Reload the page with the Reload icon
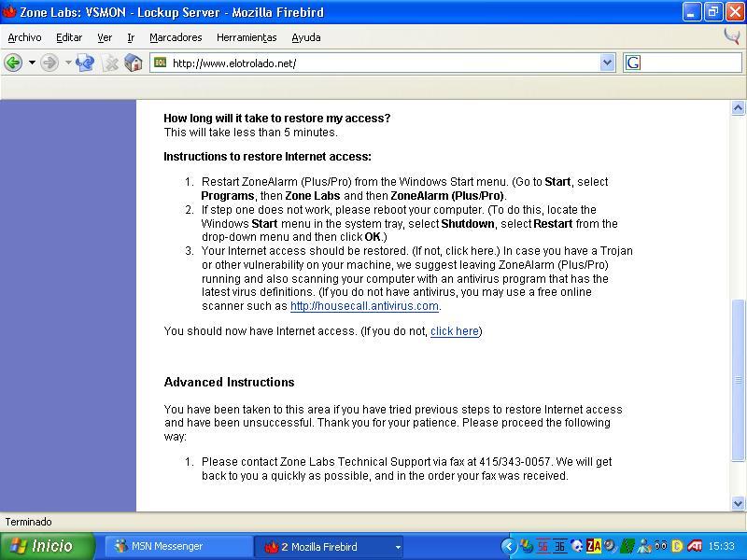 [85, 63]
